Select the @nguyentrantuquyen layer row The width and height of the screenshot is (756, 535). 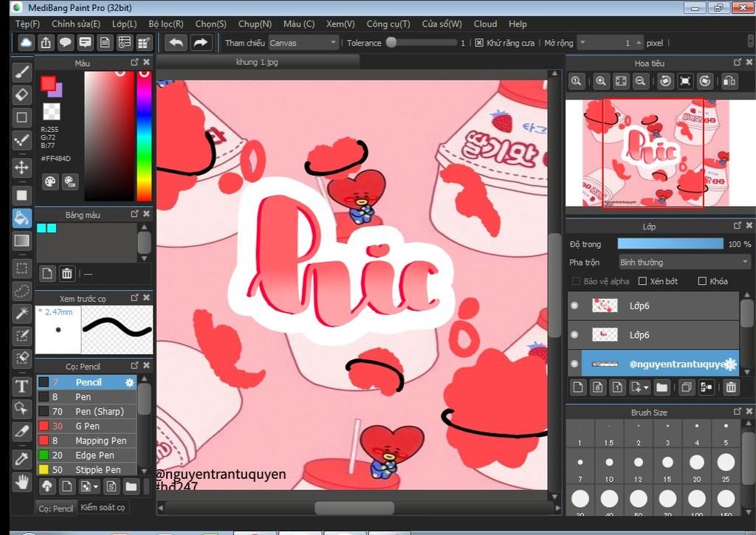coord(660,364)
